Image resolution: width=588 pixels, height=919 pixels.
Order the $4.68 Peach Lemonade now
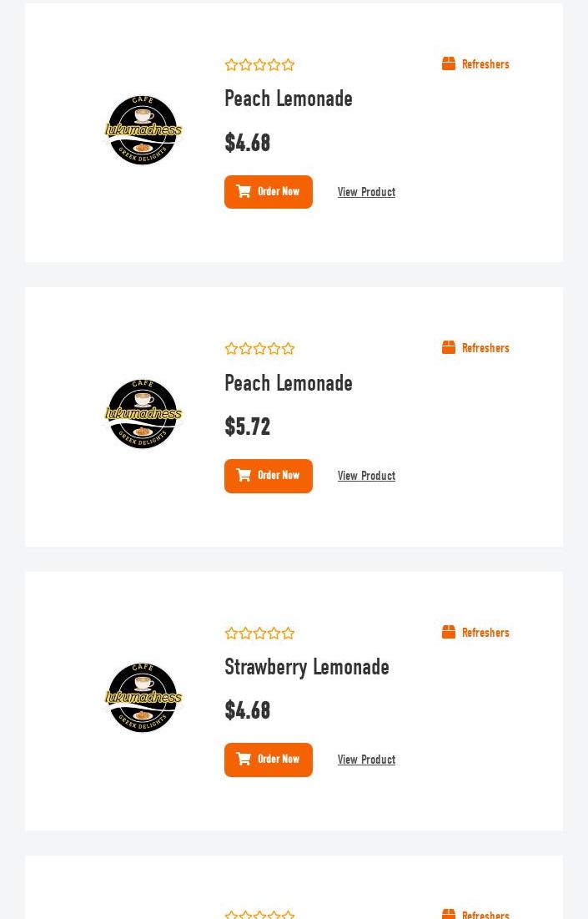coord(269,192)
